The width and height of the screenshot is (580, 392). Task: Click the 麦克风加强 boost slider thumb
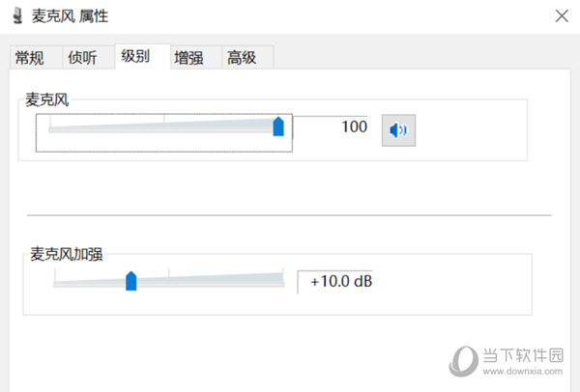[x=130, y=281]
